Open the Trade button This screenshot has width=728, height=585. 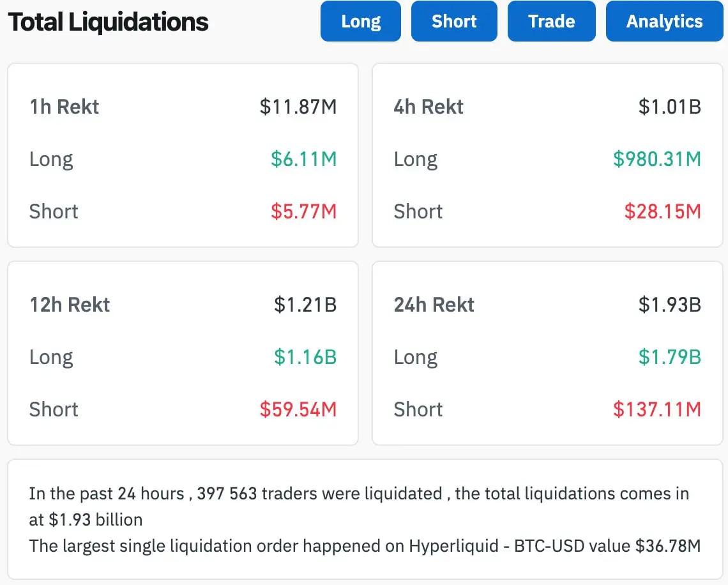coord(551,21)
